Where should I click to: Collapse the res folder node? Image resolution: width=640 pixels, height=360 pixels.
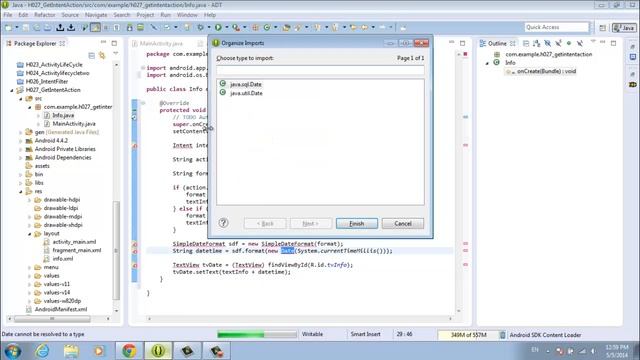[x=21, y=191]
